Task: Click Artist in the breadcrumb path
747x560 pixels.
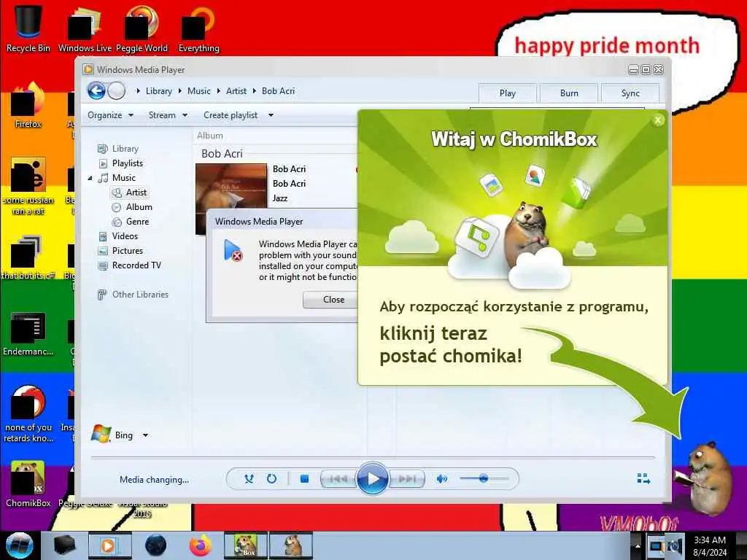Action: (236, 91)
